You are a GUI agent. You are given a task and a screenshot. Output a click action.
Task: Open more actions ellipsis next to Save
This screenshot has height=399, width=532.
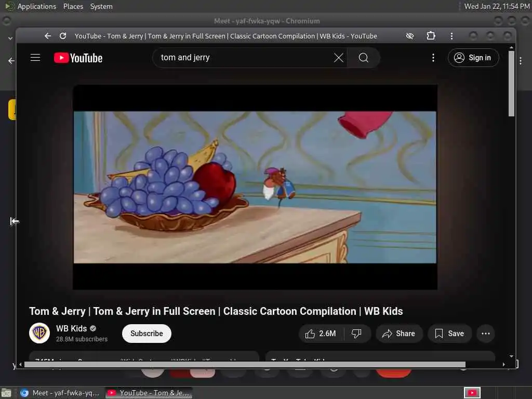(x=486, y=334)
